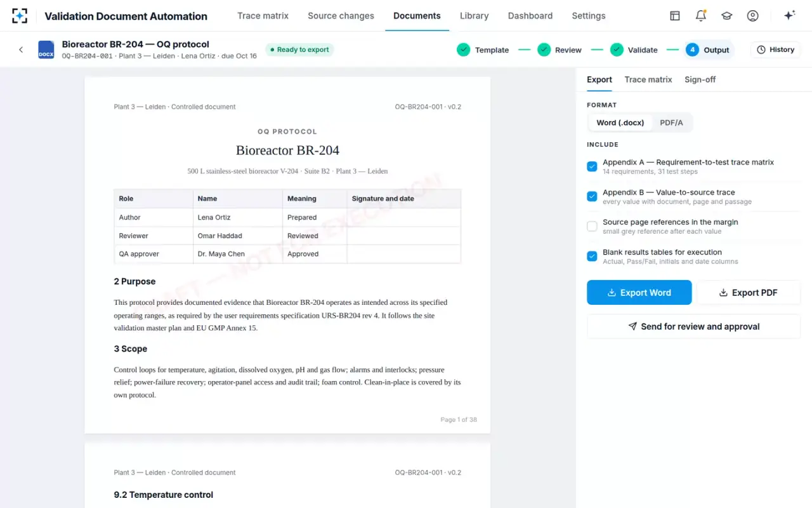Image resolution: width=812 pixels, height=508 pixels.
Task: Click the 9.2 Temperature control heading
Action: click(x=164, y=495)
